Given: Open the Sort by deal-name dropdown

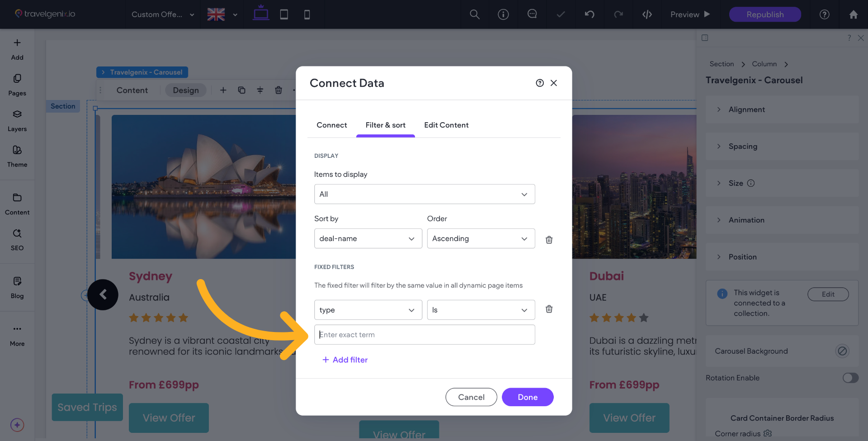Looking at the screenshot, I should (x=368, y=238).
